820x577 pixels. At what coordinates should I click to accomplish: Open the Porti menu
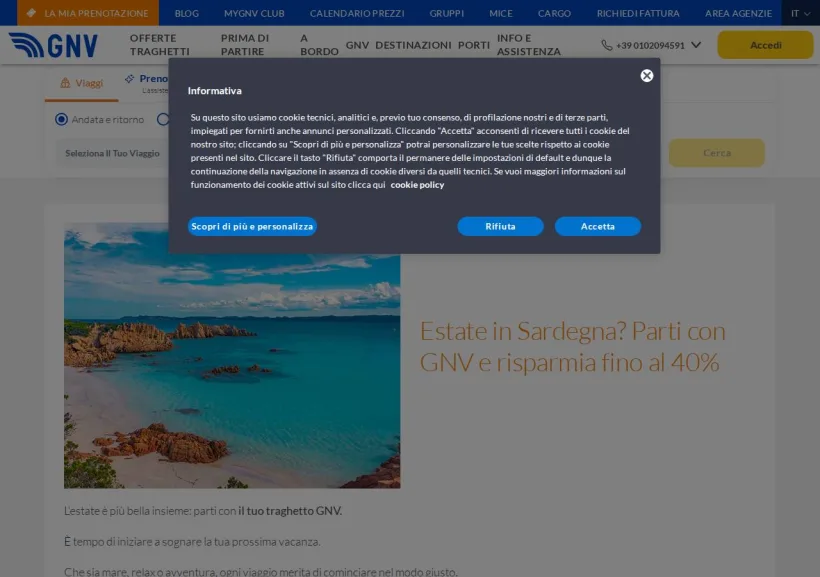pos(474,45)
